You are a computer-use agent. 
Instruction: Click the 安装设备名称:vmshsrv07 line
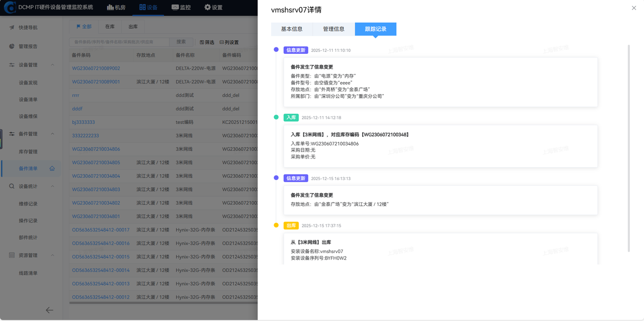pyautogui.click(x=317, y=251)
